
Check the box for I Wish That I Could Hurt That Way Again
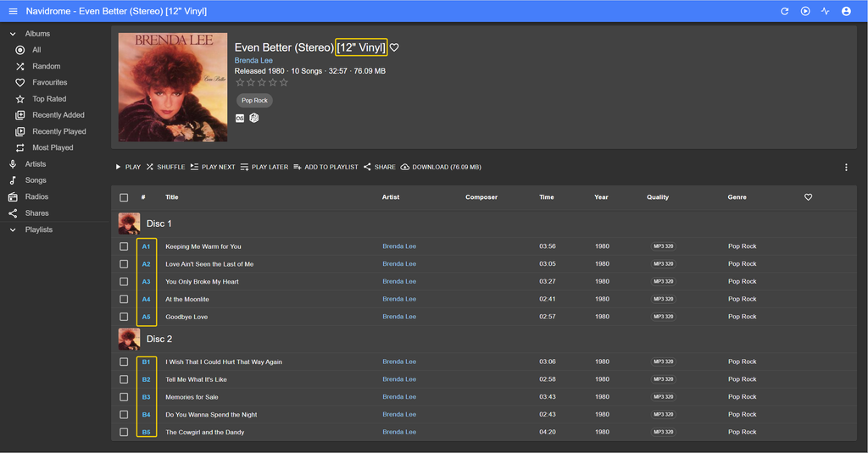[x=124, y=362]
